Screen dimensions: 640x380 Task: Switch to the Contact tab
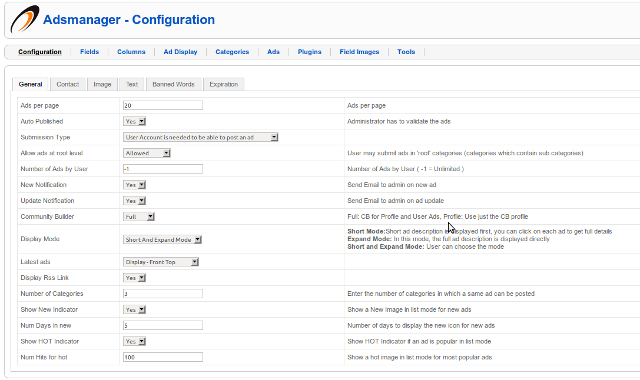(x=68, y=84)
